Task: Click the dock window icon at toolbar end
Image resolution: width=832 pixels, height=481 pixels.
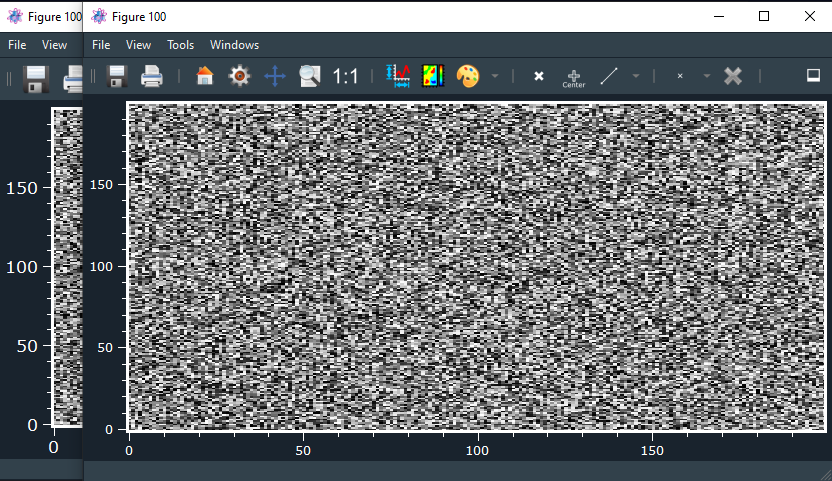Action: (813, 76)
